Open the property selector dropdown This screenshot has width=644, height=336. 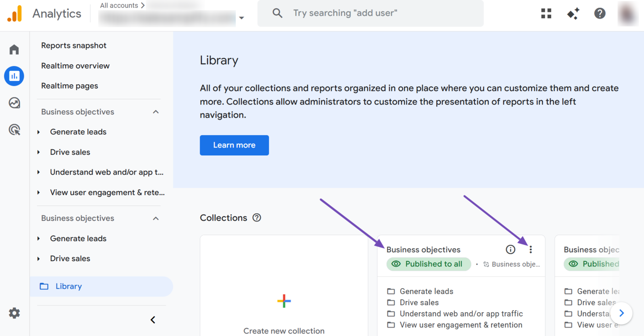tap(241, 18)
